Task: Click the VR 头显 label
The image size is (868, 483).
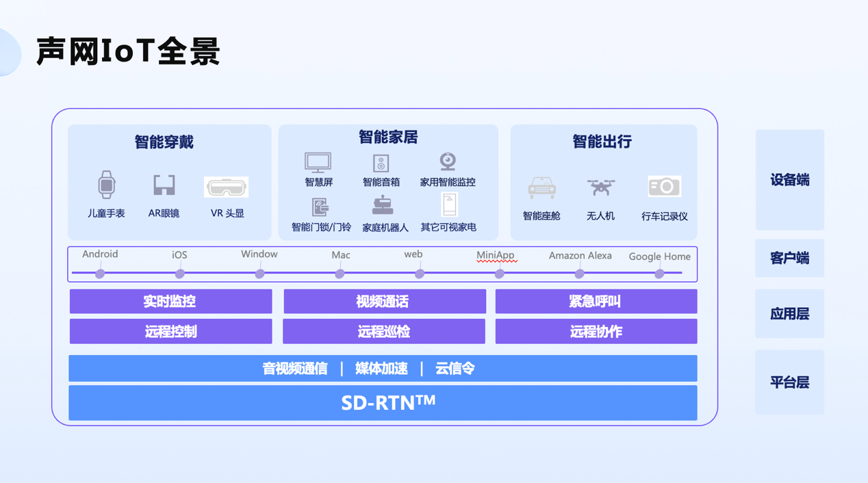Action: pos(227,213)
